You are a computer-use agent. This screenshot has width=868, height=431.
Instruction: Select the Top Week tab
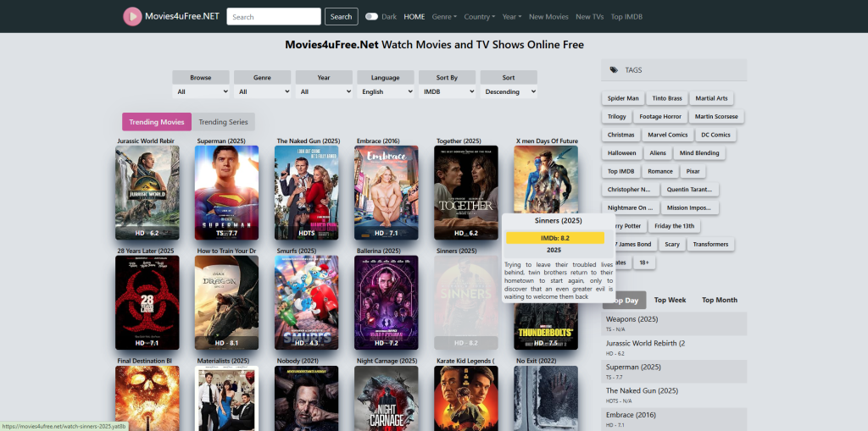point(670,300)
